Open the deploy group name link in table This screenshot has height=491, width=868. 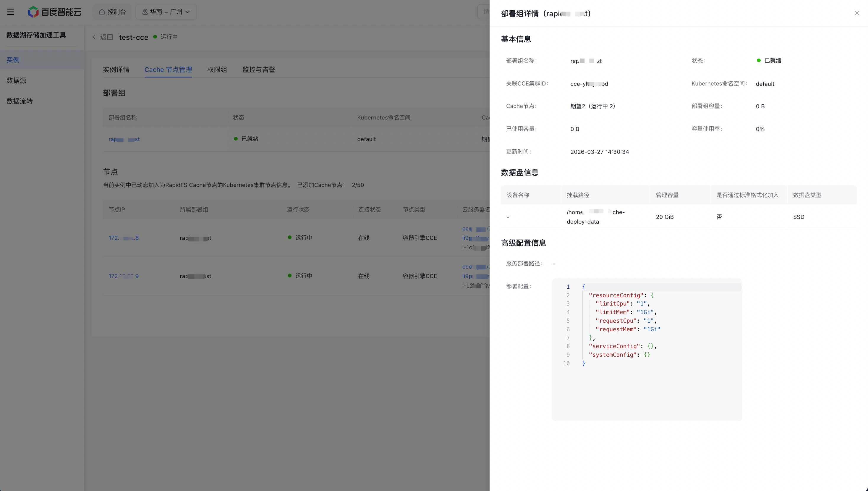coord(124,139)
